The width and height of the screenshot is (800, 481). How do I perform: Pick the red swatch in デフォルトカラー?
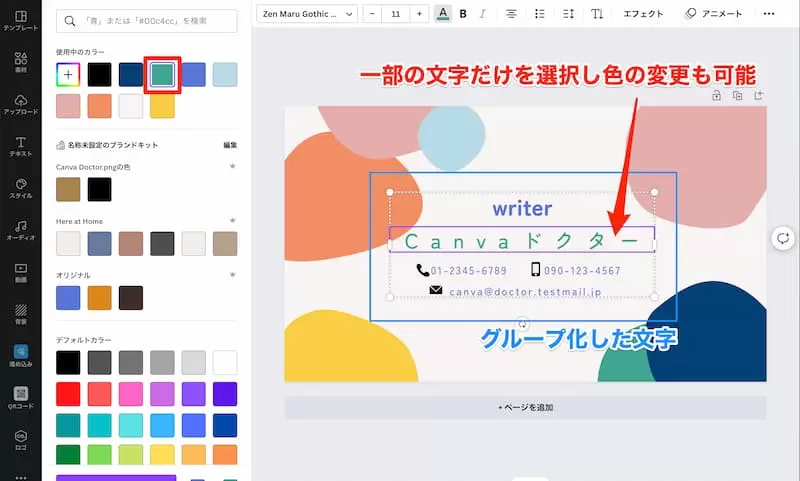point(68,394)
